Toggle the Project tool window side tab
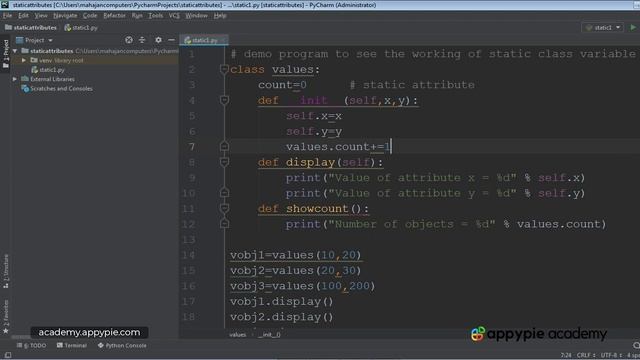640x360 pixels. 5,53
